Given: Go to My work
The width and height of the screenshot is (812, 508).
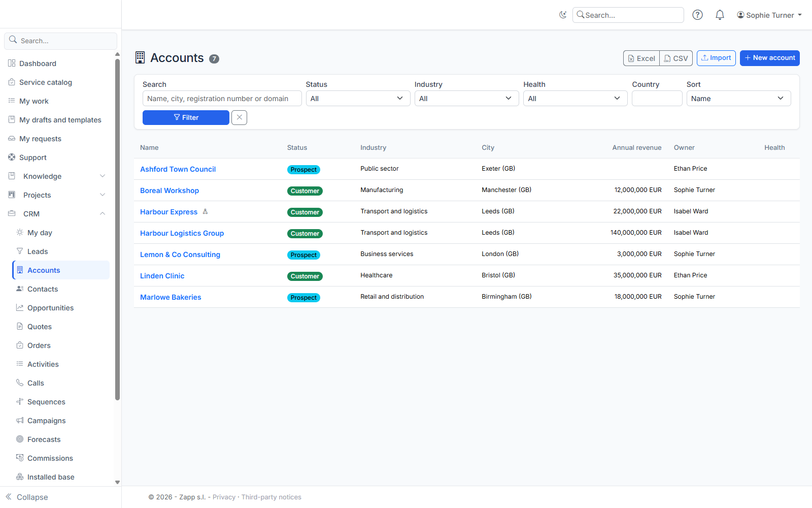Looking at the screenshot, I should click(57, 101).
